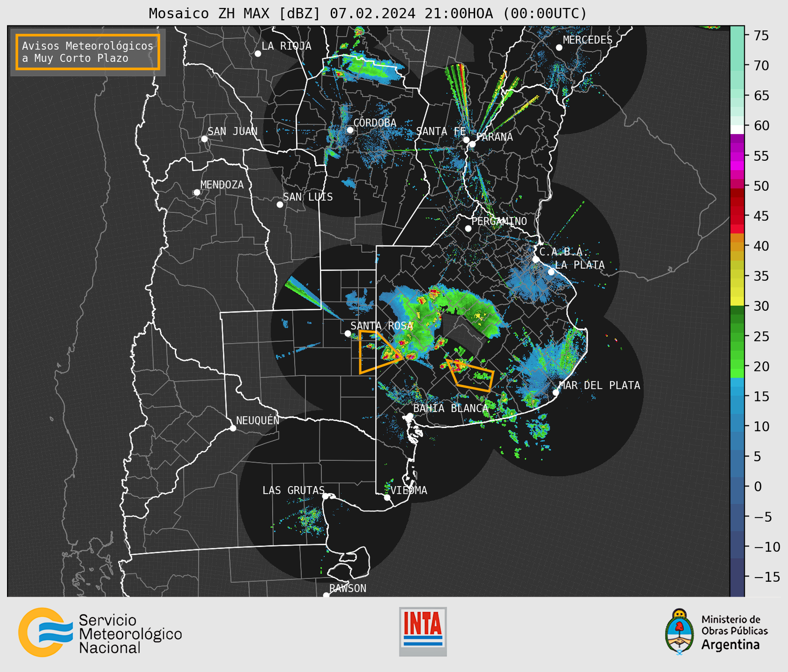Click the mint green 70 dBZ band on color scale
This screenshot has height=672, width=788.
click(x=737, y=65)
